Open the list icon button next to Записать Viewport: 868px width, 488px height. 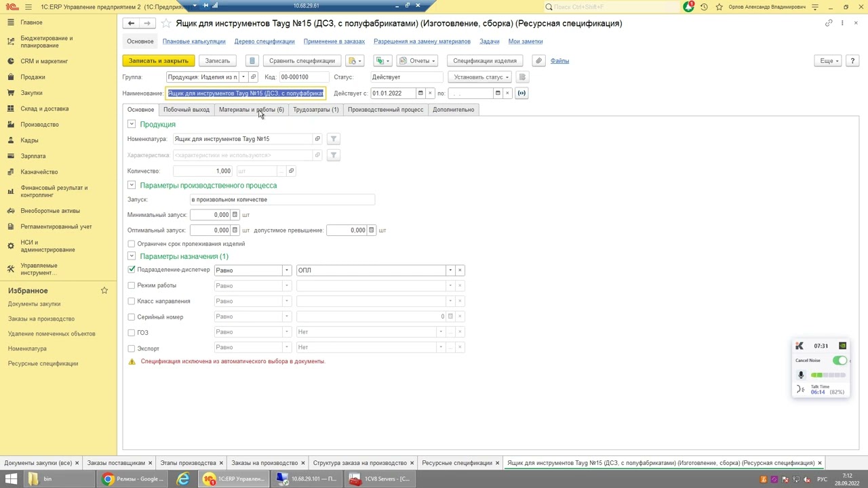point(252,61)
